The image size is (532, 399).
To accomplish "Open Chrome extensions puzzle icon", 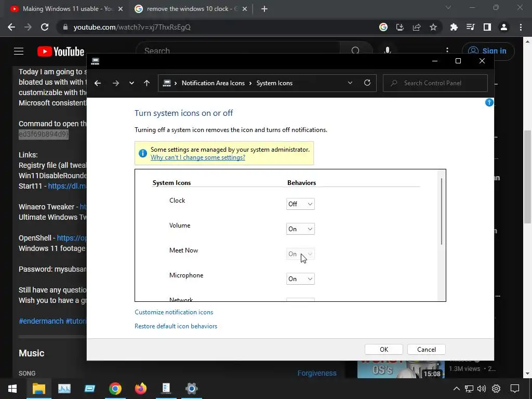I will pyautogui.click(x=454, y=27).
